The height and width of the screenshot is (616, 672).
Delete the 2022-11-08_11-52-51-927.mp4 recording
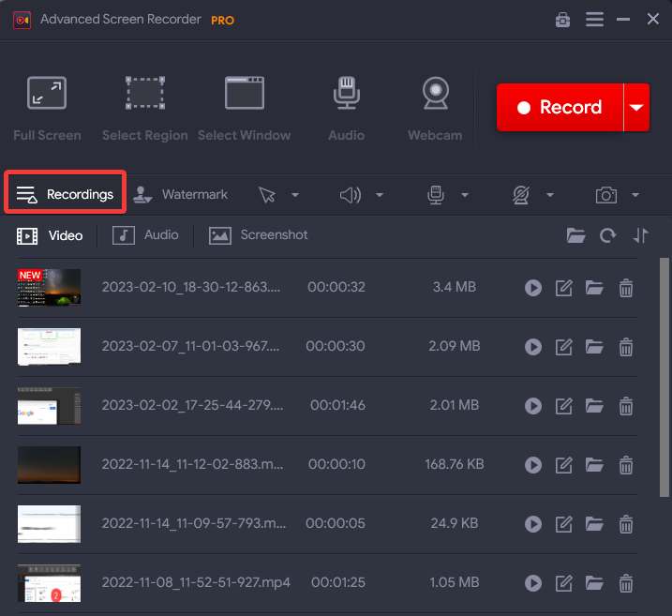click(x=626, y=583)
